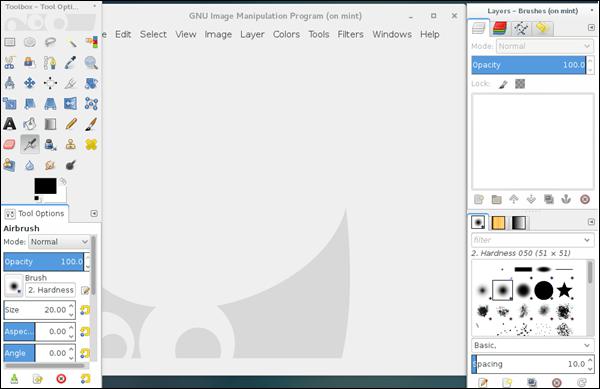Select the Clone stamp tool
This screenshot has height=389, width=600.
71,144
